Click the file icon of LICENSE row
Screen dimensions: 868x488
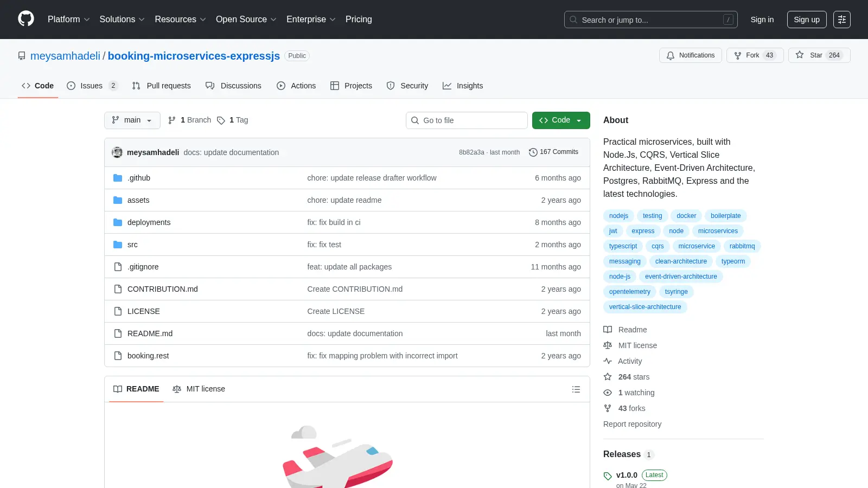118,311
